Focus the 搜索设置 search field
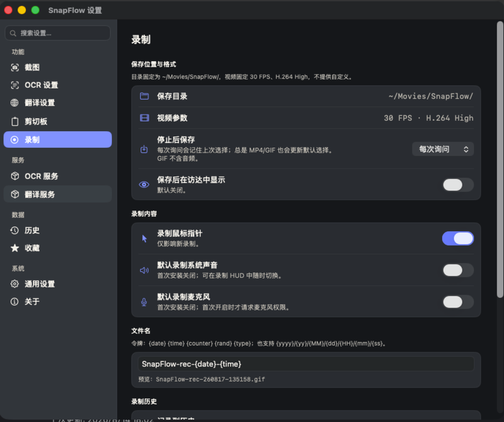The width and height of the screenshot is (504, 422). pyautogui.click(x=58, y=33)
